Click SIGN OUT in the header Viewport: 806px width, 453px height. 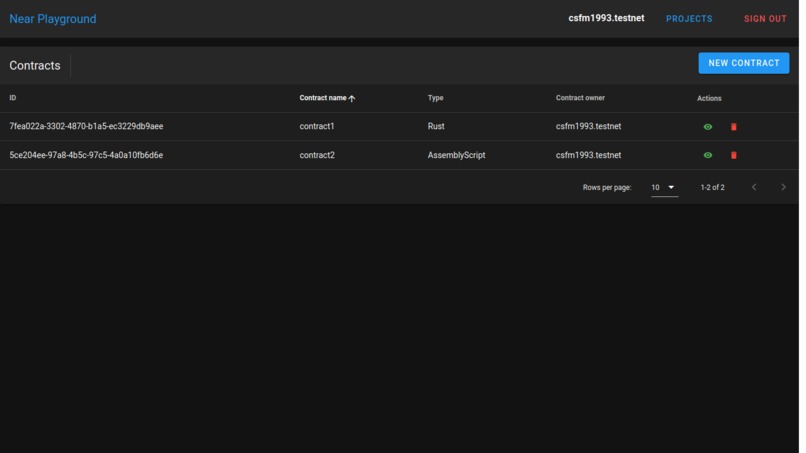[765, 19]
